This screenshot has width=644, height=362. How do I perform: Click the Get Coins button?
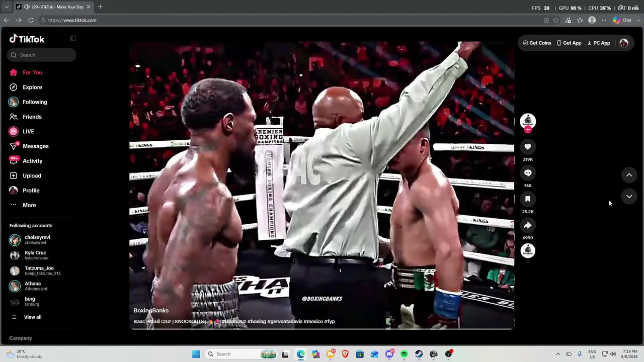(537, 43)
